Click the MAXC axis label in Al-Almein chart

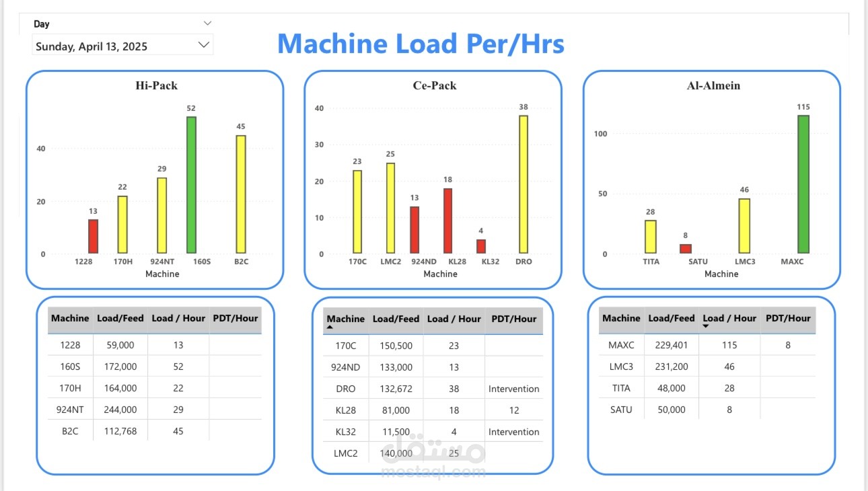point(791,262)
